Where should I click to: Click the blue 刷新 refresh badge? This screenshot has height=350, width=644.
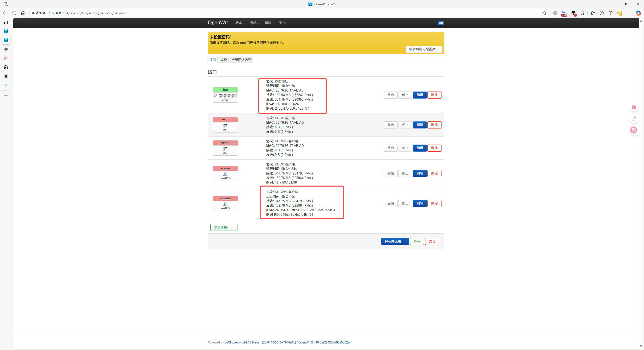[441, 23]
